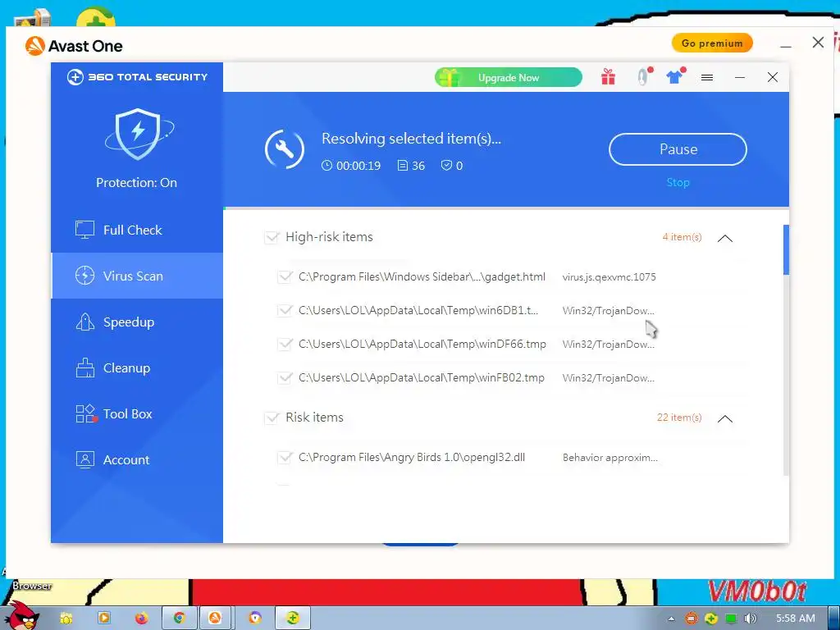840x630 pixels.
Task: Click the scanned files count icon
Action: click(402, 166)
